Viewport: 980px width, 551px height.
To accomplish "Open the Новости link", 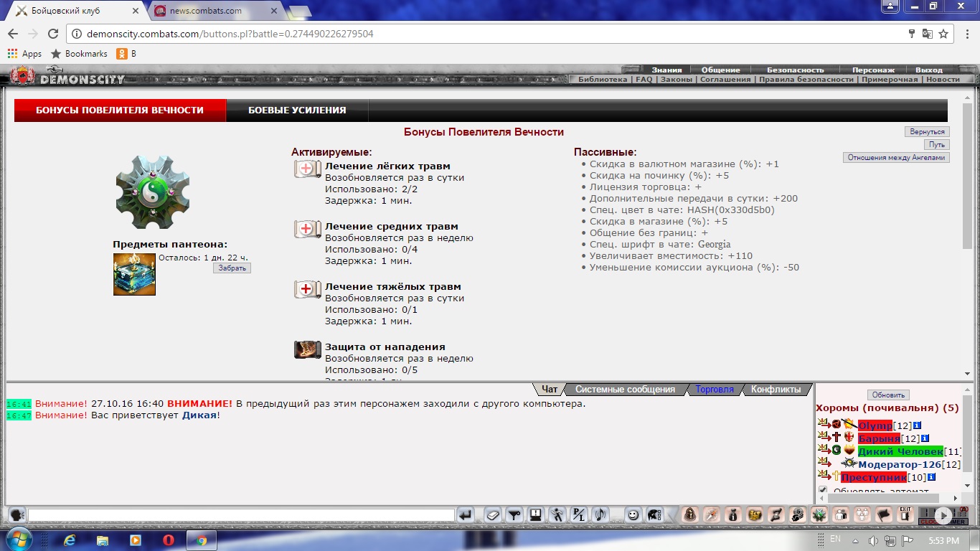I will 943,80.
